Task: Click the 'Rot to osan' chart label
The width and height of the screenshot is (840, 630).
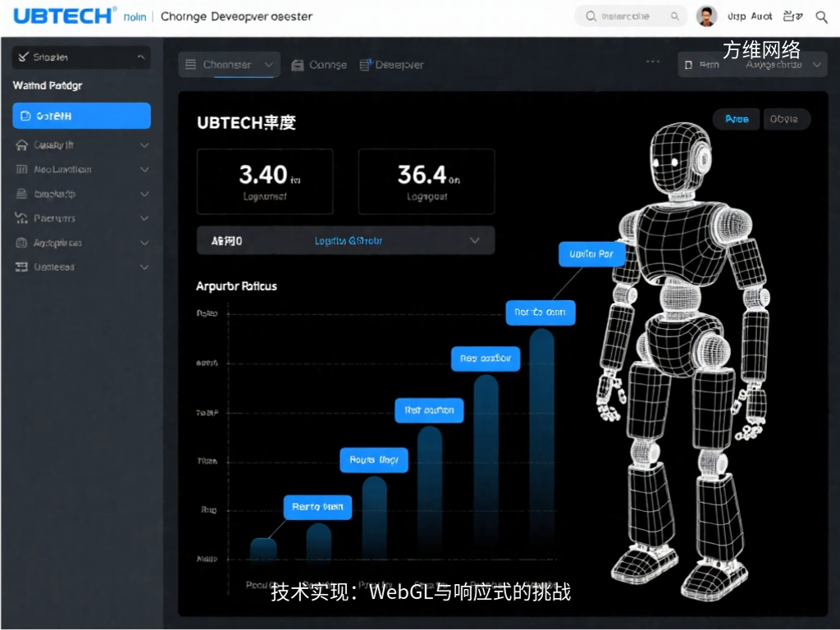Action: (x=540, y=313)
